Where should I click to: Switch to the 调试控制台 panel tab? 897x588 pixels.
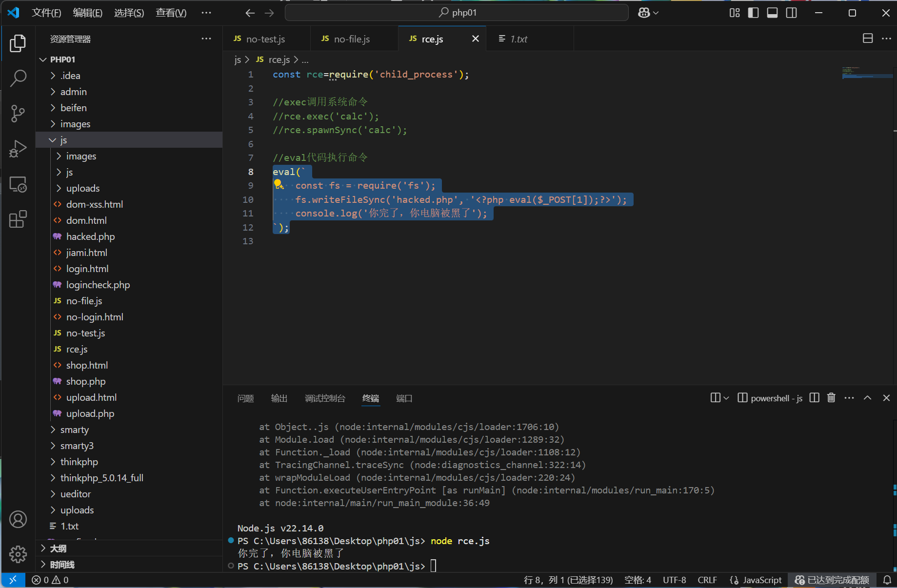point(325,398)
